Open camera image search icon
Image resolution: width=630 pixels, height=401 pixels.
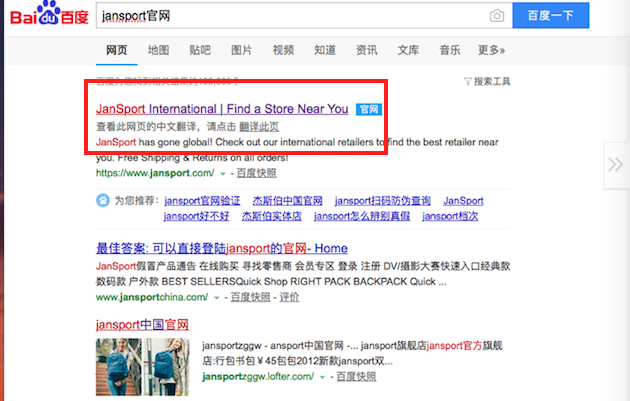point(497,16)
